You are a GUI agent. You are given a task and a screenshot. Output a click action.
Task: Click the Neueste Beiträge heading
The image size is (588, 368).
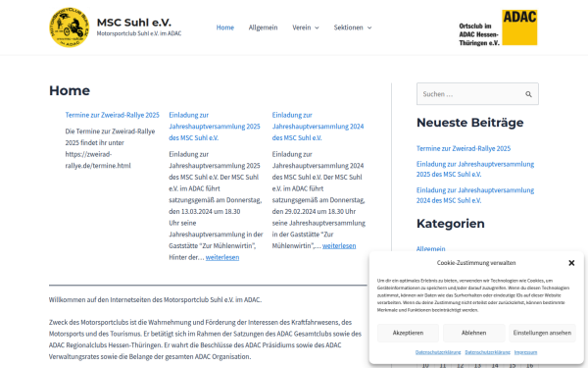tap(469, 123)
